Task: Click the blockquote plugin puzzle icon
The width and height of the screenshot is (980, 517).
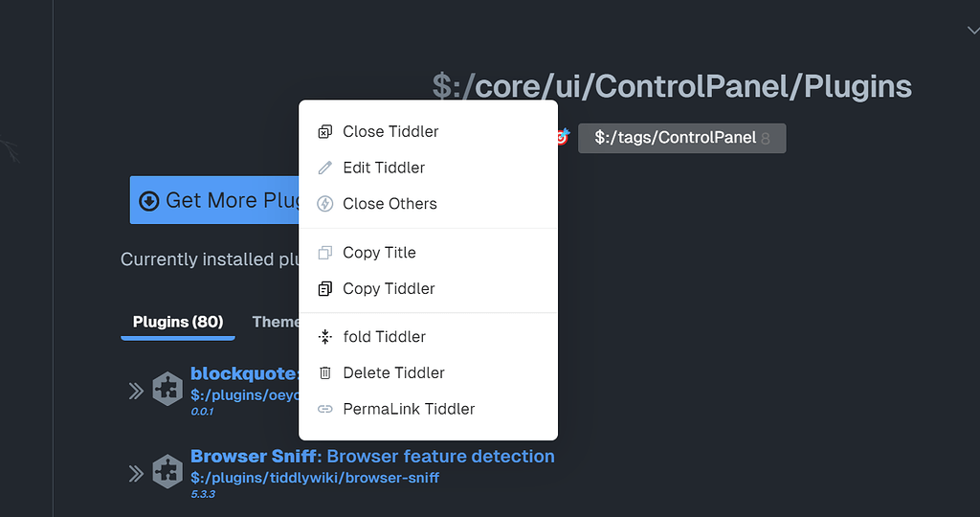Action: pyautogui.click(x=167, y=389)
